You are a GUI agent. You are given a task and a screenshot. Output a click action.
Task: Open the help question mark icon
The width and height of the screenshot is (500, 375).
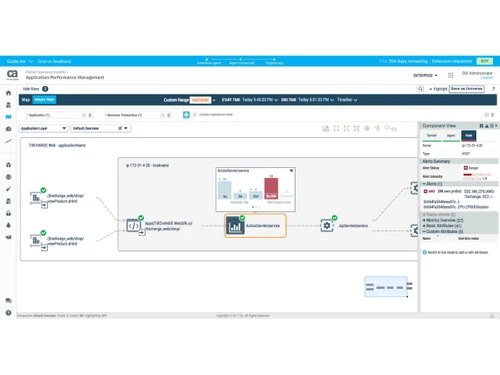[x=493, y=89]
